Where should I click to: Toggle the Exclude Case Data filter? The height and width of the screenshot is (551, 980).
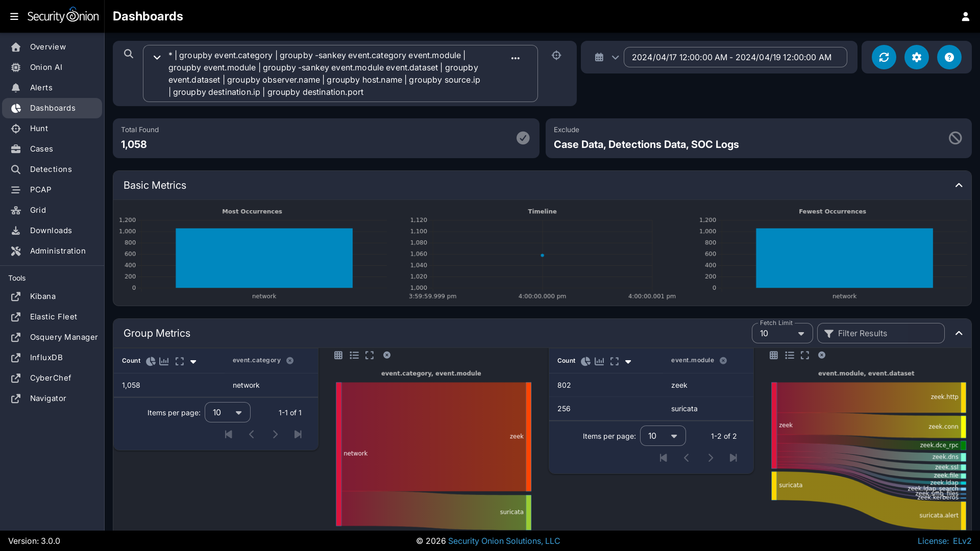pyautogui.click(x=955, y=138)
